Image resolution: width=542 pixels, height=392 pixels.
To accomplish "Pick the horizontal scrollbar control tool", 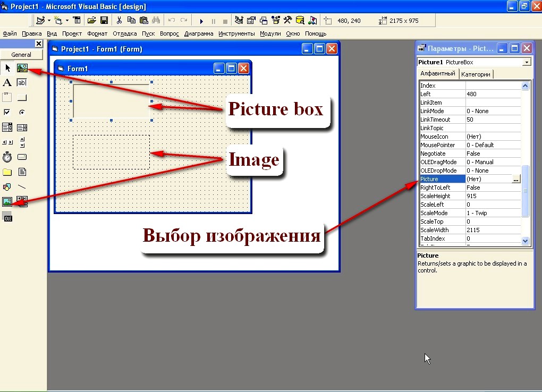I will coord(7,142).
